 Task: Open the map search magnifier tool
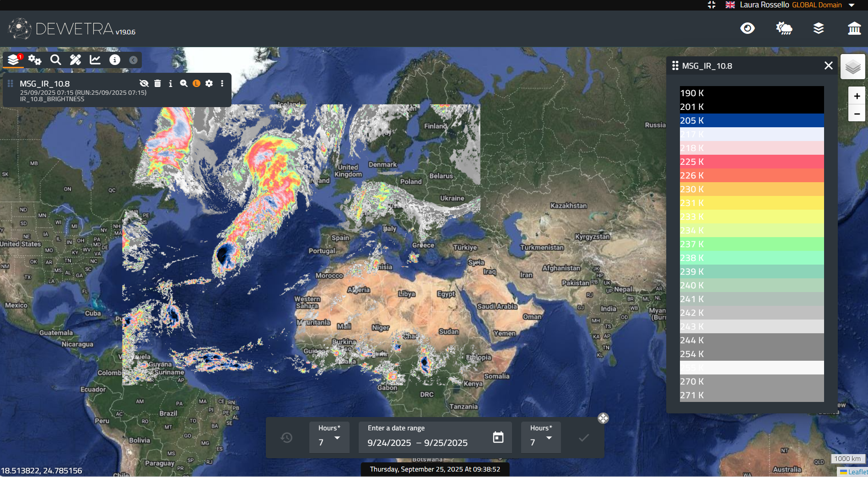point(55,60)
